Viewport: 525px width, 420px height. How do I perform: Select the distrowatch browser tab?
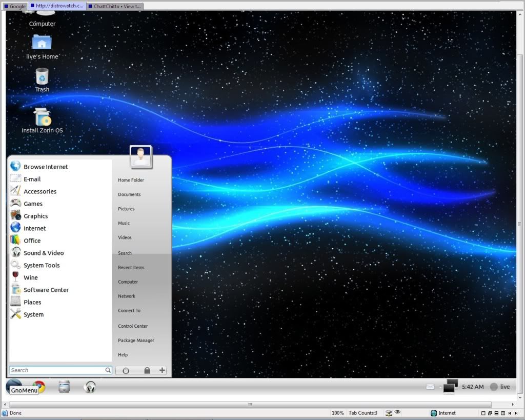click(x=57, y=6)
